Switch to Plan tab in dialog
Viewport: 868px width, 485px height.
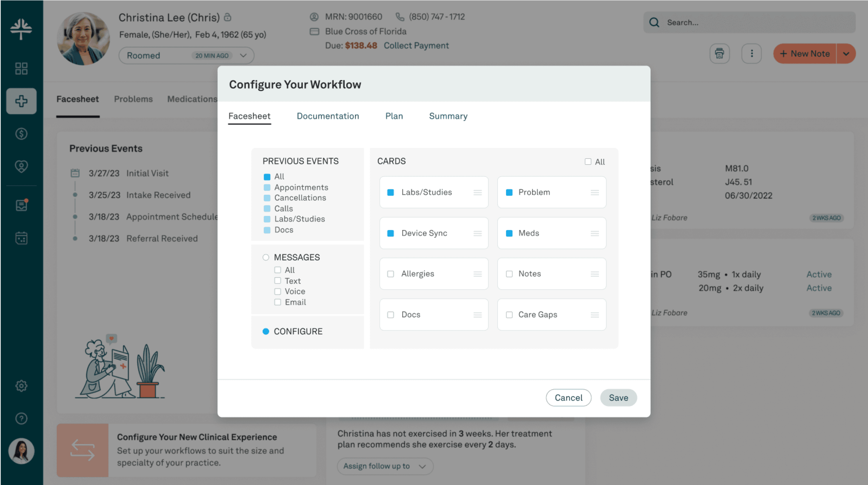[x=394, y=116]
